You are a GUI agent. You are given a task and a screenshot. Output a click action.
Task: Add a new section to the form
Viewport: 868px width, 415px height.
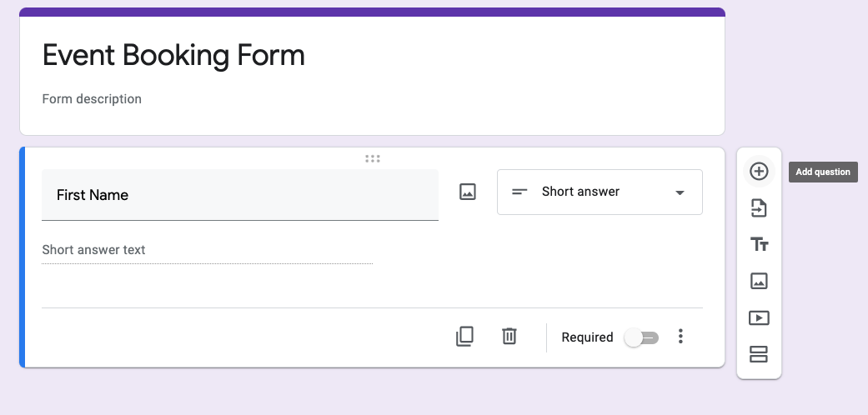[759, 354]
